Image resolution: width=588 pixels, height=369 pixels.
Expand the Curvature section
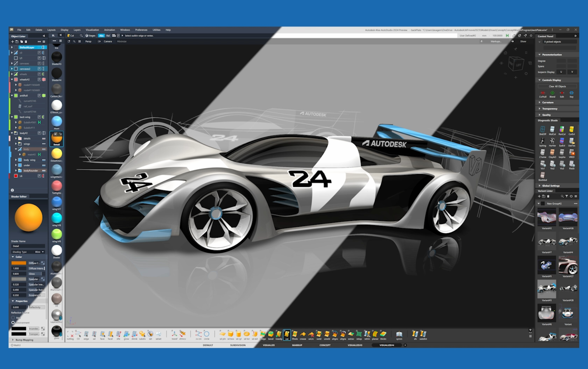(x=540, y=103)
